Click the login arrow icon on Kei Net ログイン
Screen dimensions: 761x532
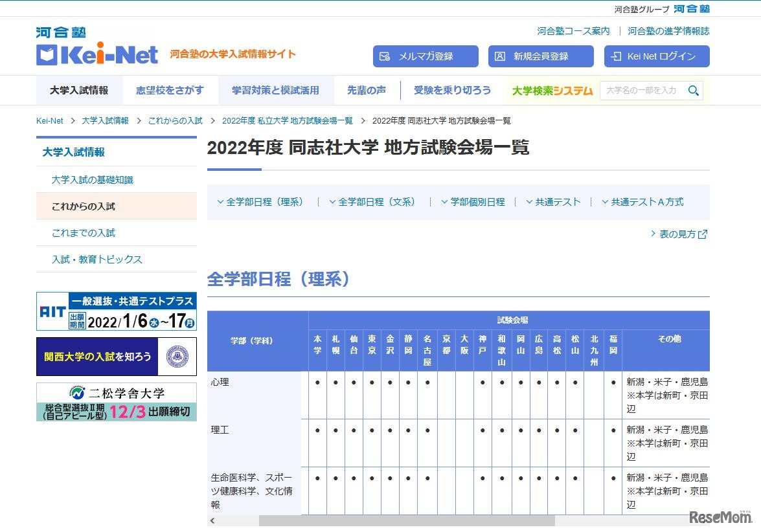pos(615,56)
